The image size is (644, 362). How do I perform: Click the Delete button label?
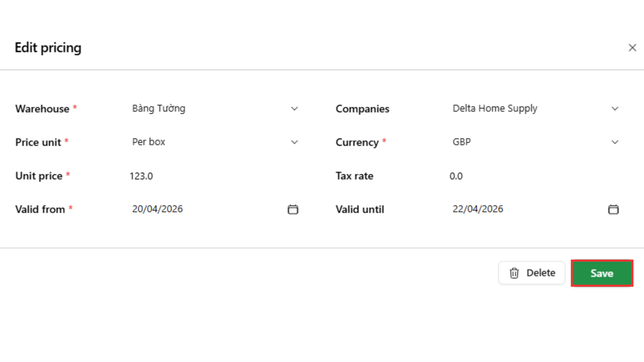click(x=541, y=273)
